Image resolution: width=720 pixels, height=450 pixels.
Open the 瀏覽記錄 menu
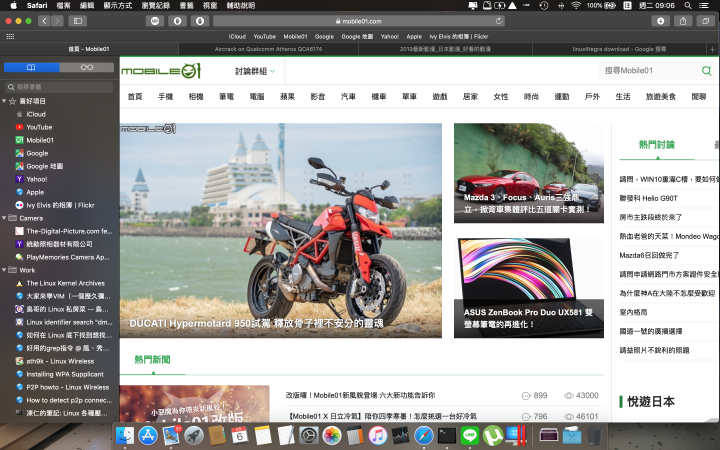[156, 6]
